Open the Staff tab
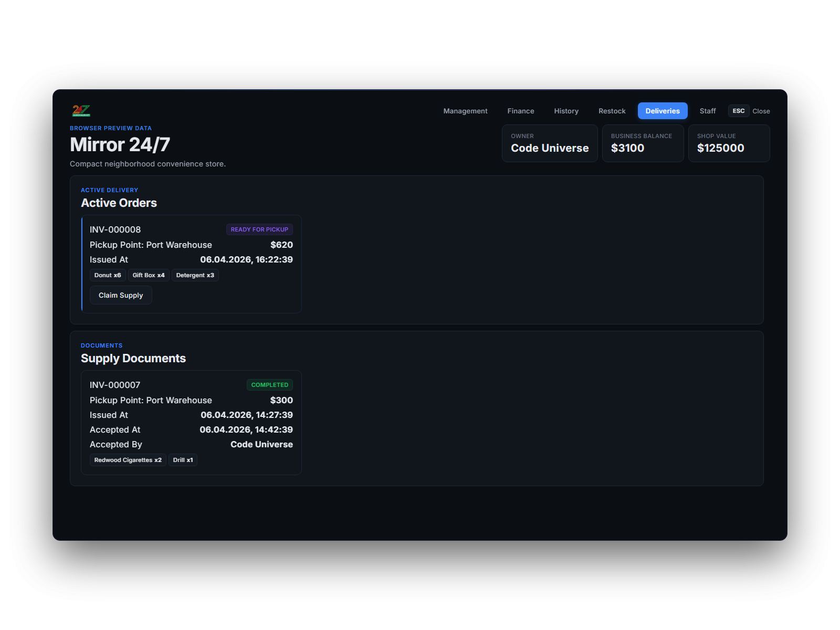The image size is (840, 630). click(708, 111)
